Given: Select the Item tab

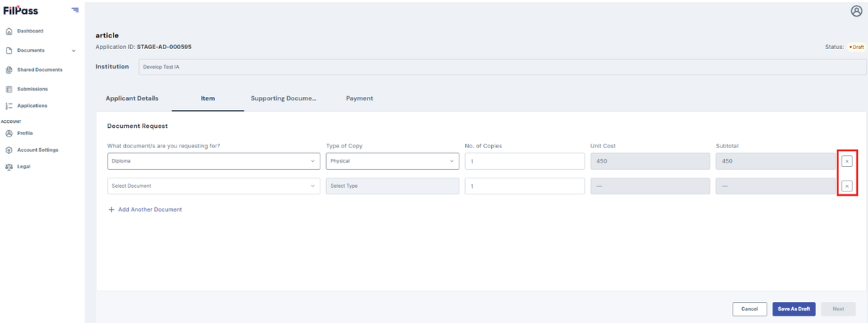Looking at the screenshot, I should coord(208,98).
